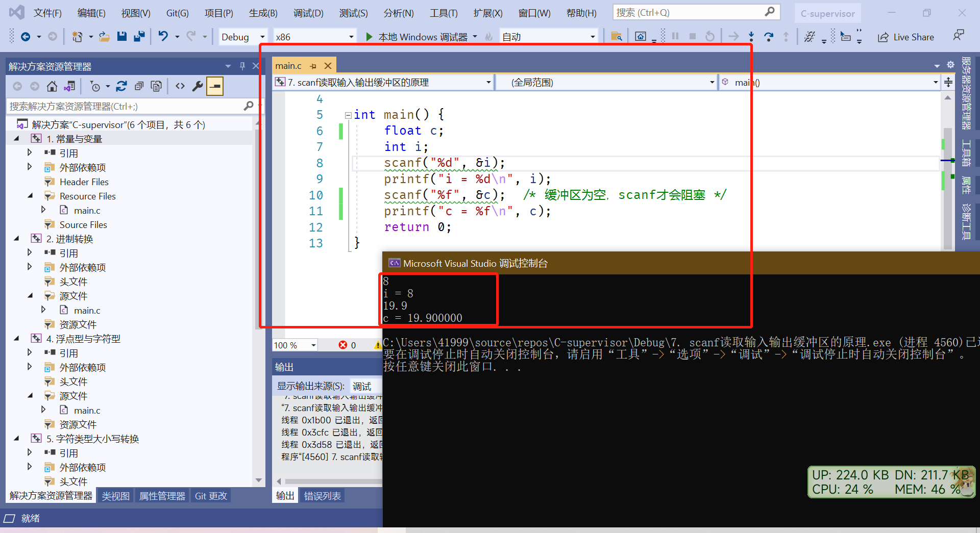Switch to the 属性管理器 tab
Screen dimensions: 980x533
(x=162, y=496)
